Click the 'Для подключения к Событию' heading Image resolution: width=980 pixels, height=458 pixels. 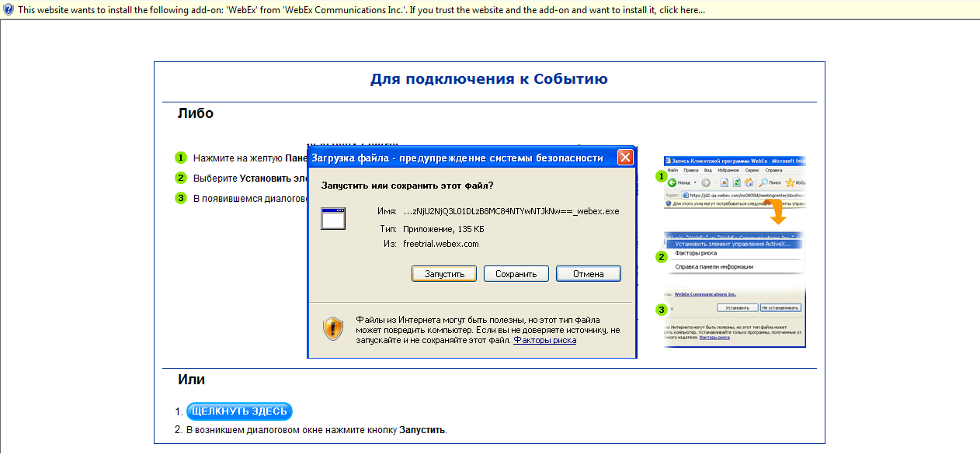489,79
